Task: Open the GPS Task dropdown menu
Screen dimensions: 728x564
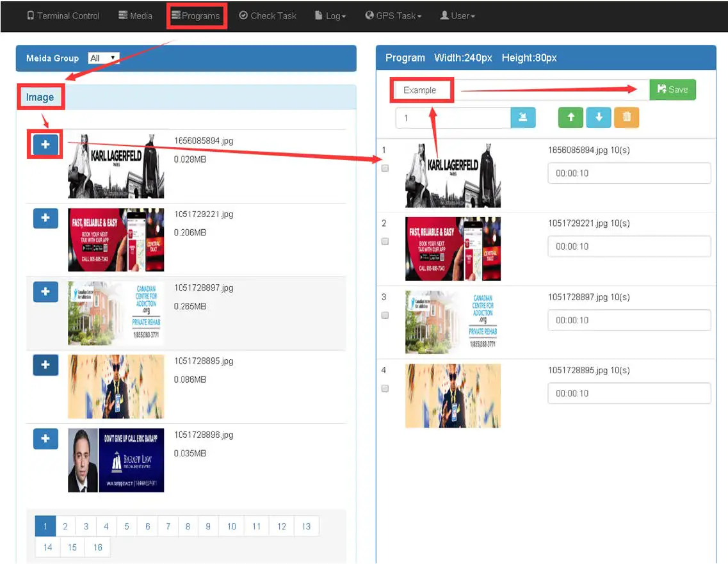Action: (x=393, y=16)
